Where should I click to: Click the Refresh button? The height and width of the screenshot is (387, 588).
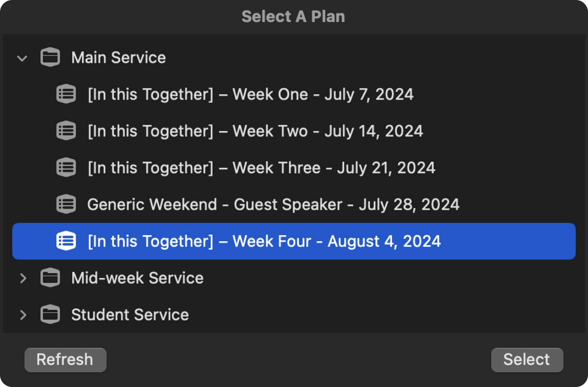65,360
